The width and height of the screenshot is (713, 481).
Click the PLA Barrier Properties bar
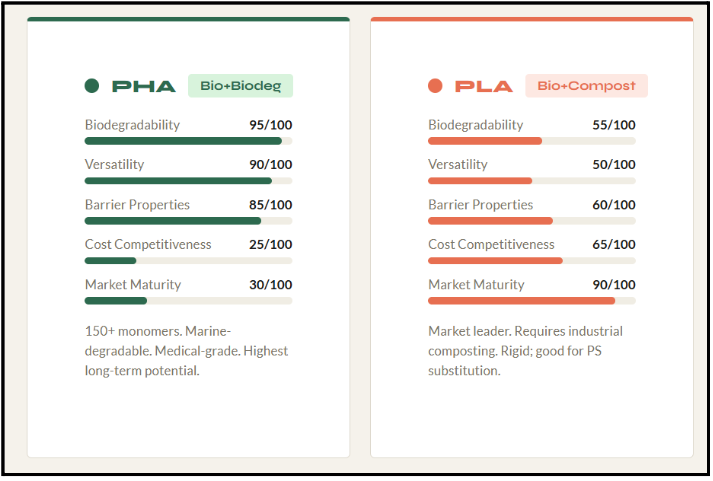[x=531, y=221]
